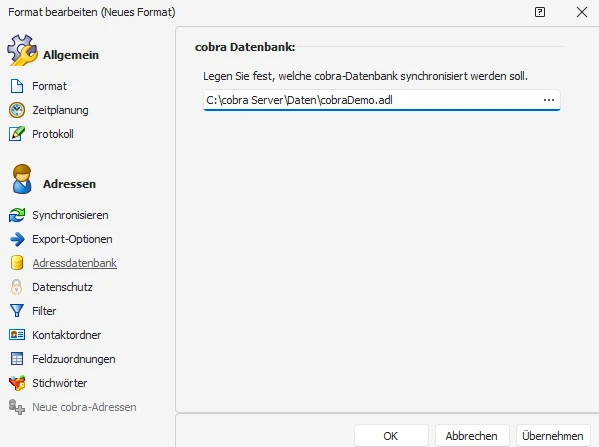Screen dimensions: 599x447
Task: Click the Zeitplanung clock icon
Action: point(17,110)
